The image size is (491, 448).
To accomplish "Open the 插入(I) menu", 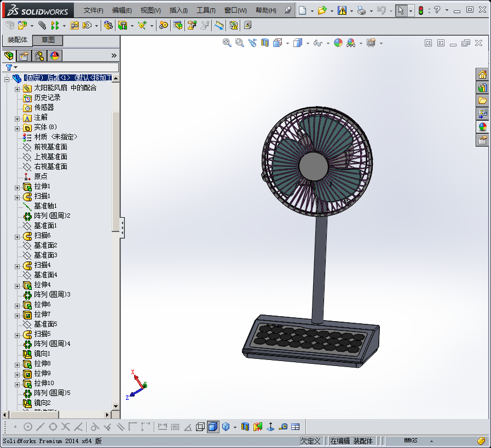I will point(178,10).
